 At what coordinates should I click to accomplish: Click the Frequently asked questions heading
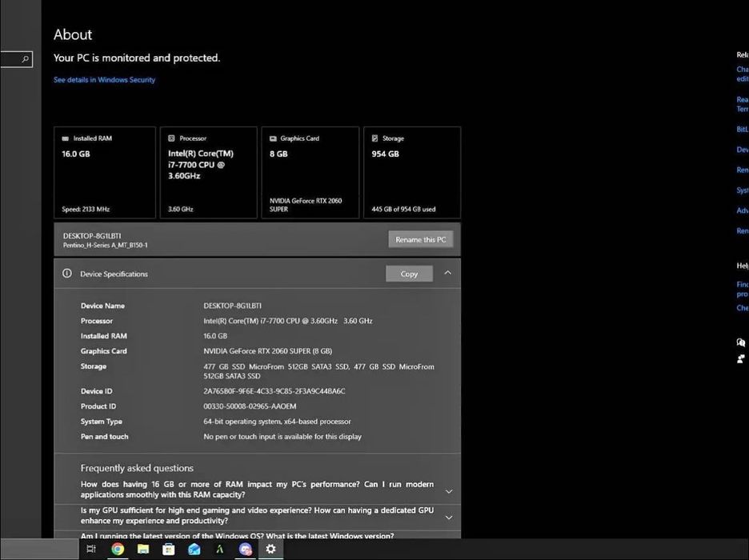[137, 468]
